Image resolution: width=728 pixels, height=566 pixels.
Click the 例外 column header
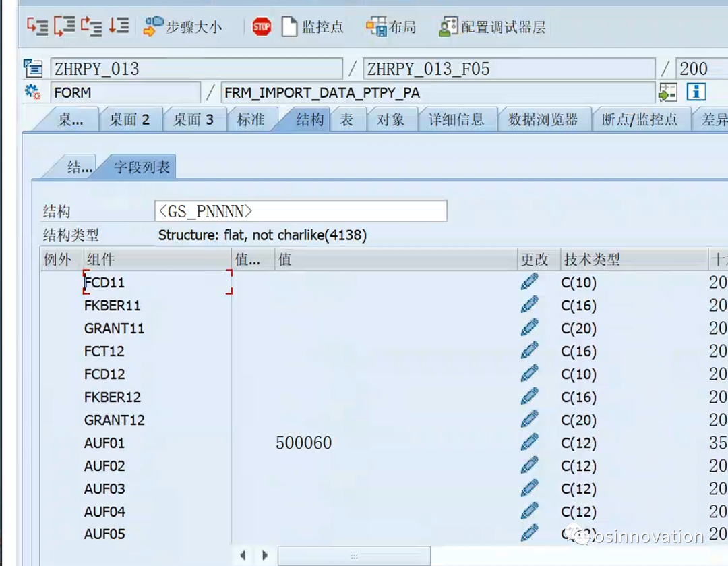62,259
